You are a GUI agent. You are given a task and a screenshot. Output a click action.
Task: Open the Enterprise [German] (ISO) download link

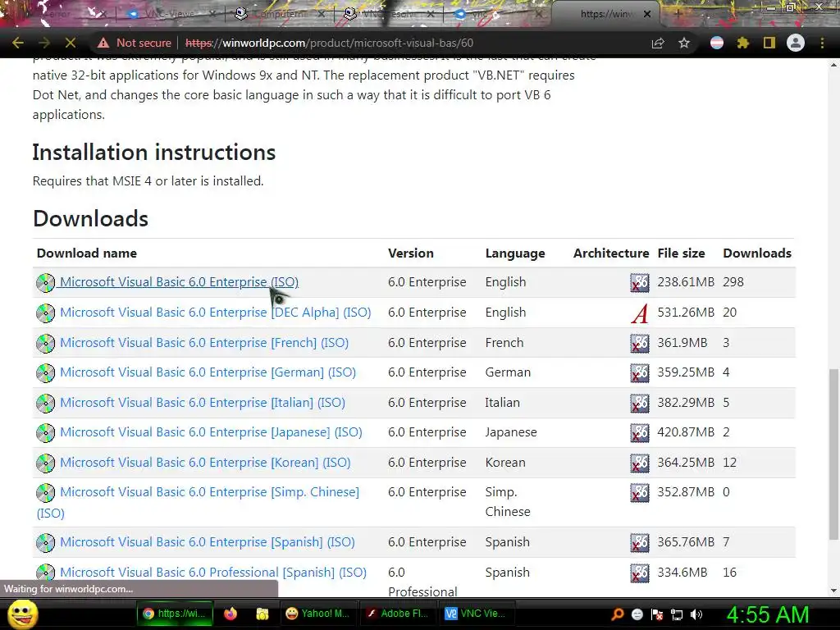pos(208,372)
